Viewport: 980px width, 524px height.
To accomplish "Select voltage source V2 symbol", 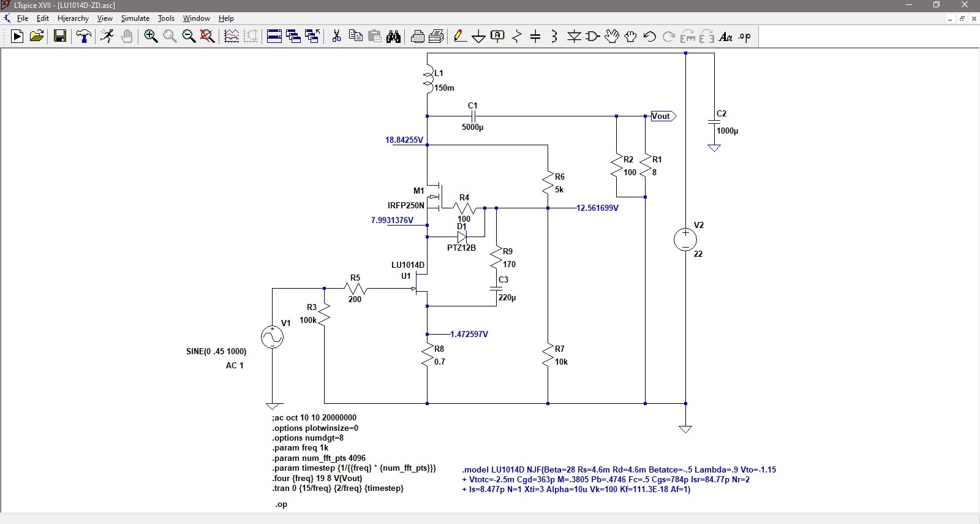I will [685, 239].
